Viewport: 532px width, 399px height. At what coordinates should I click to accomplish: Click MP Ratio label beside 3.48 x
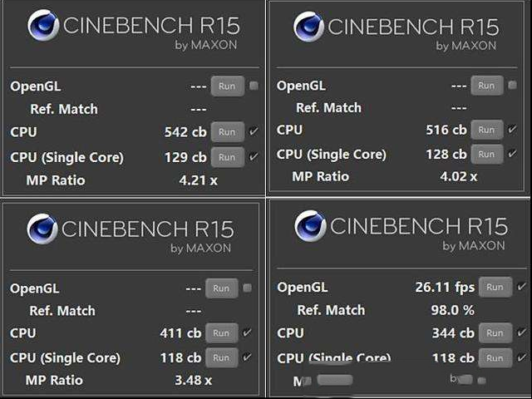54,381
